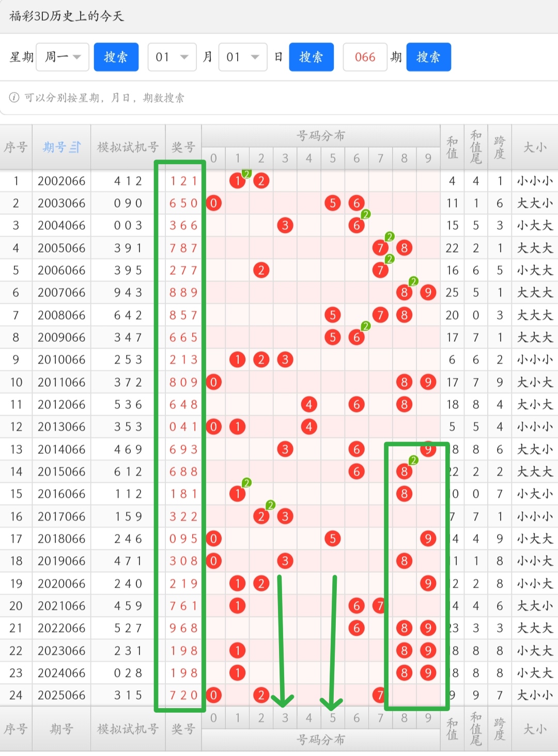Expand the month dropdown before 月
Screen dimensions: 558x756
click(172, 57)
